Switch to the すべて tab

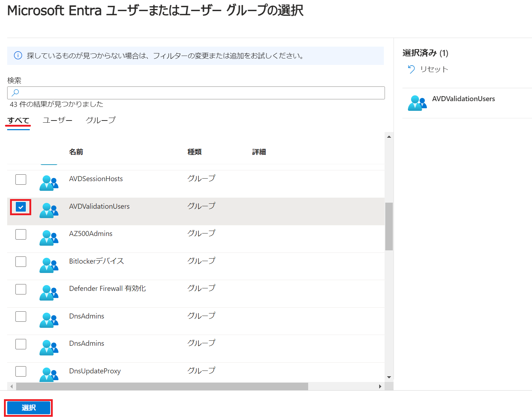[x=18, y=121]
